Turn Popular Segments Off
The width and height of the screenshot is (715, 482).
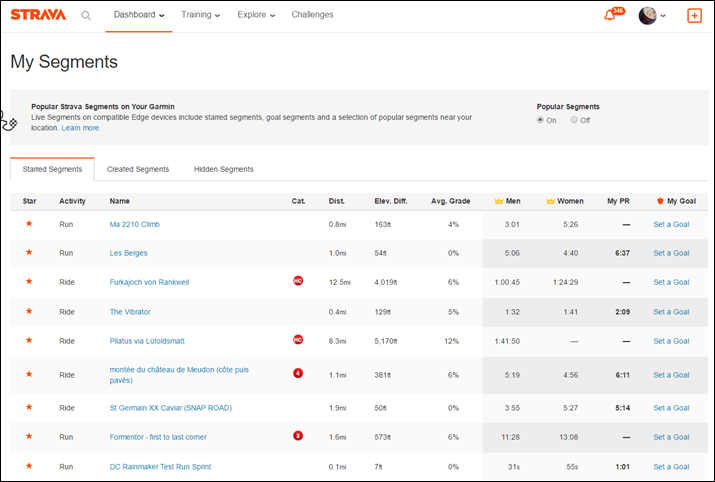[x=574, y=120]
